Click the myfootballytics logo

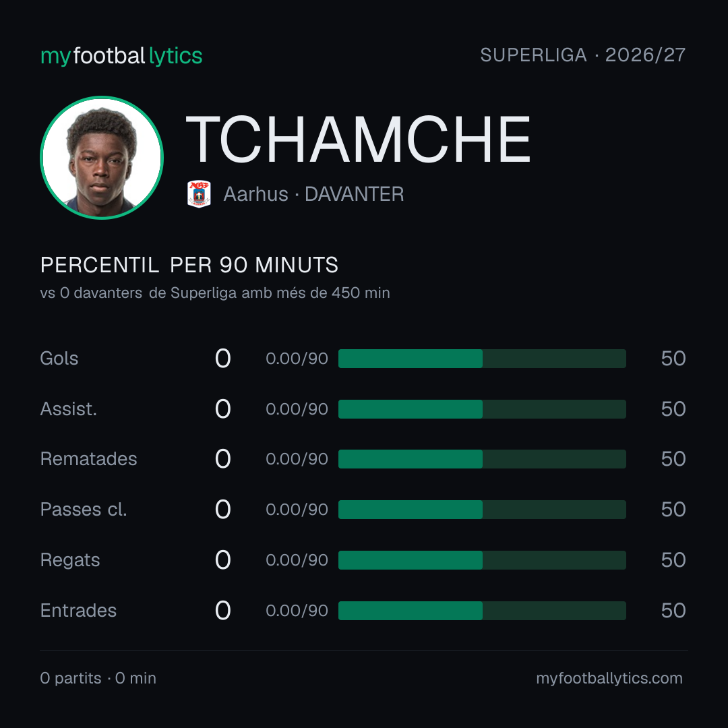pos(121,56)
